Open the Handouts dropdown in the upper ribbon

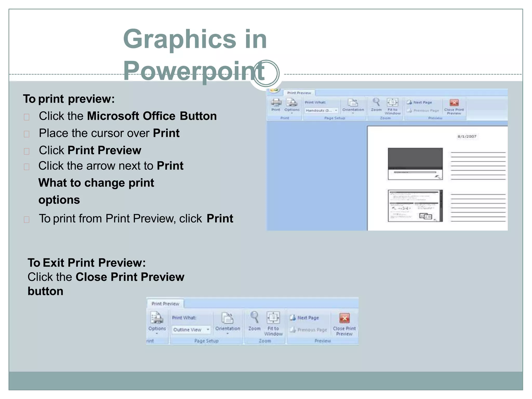[322, 110]
